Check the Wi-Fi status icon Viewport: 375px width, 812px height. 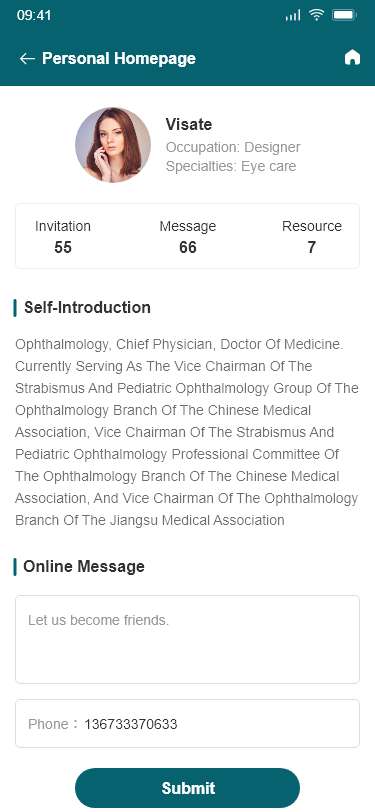(x=316, y=15)
